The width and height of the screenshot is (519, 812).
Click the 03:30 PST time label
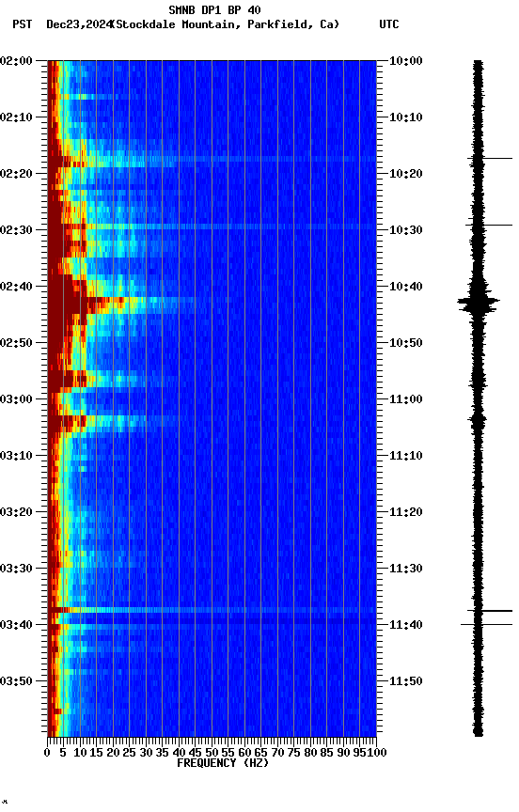coord(16,569)
